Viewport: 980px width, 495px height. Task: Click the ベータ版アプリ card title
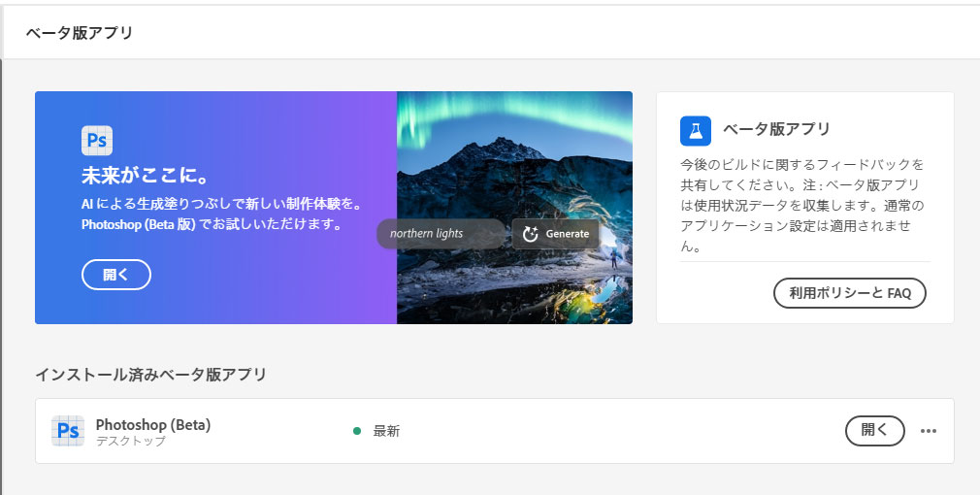[x=776, y=129]
